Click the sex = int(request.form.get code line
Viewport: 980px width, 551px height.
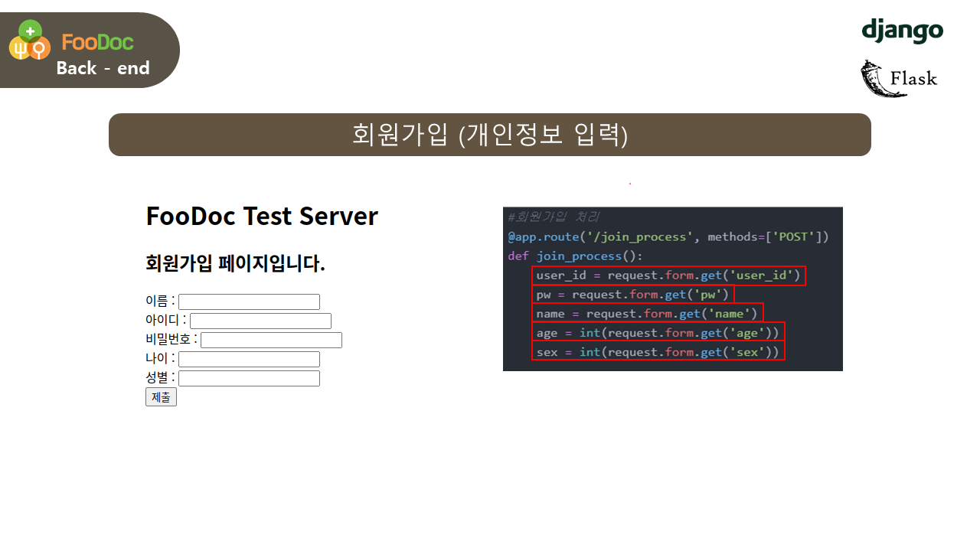point(658,352)
